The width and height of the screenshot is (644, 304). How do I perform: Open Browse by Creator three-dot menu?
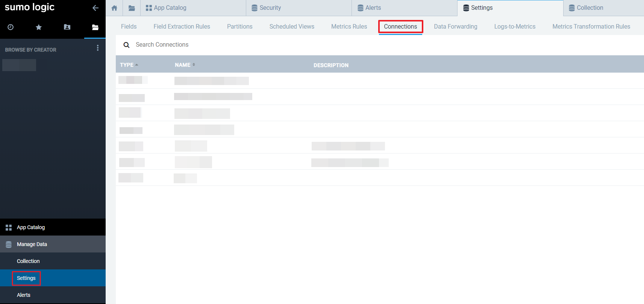click(x=98, y=48)
